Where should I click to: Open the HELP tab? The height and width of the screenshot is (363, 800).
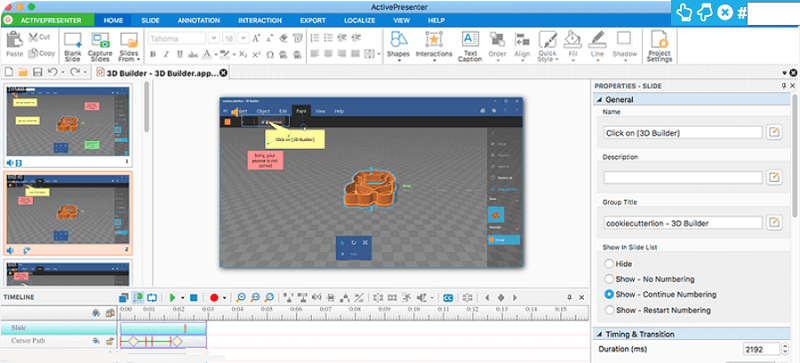(436, 20)
